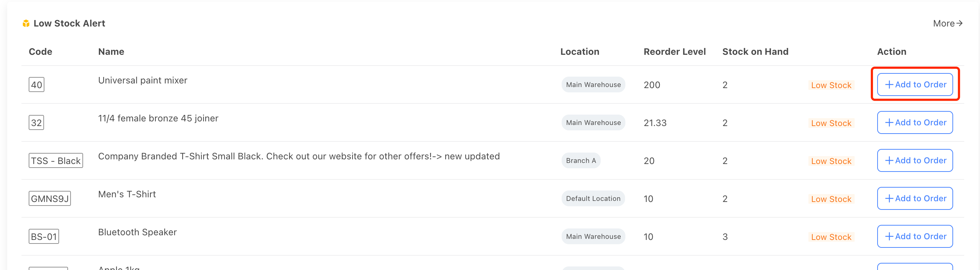
Task: Click the Default Location tag
Action: click(x=593, y=199)
